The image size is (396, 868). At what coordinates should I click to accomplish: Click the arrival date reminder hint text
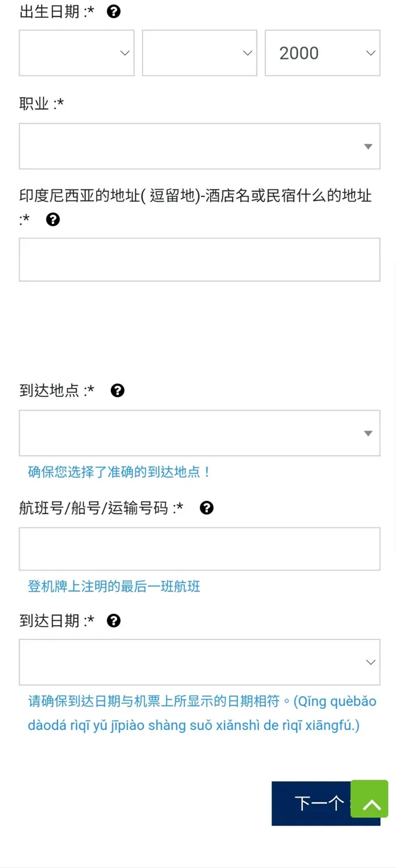click(x=199, y=713)
